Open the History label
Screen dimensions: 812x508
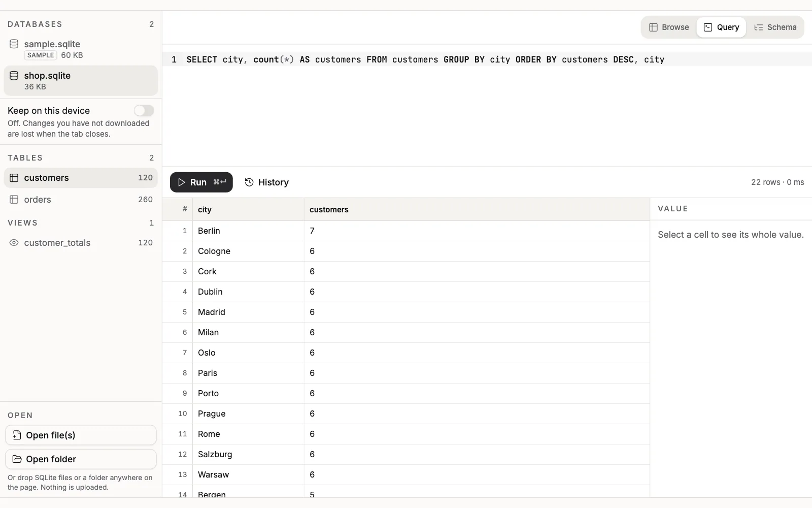point(273,182)
